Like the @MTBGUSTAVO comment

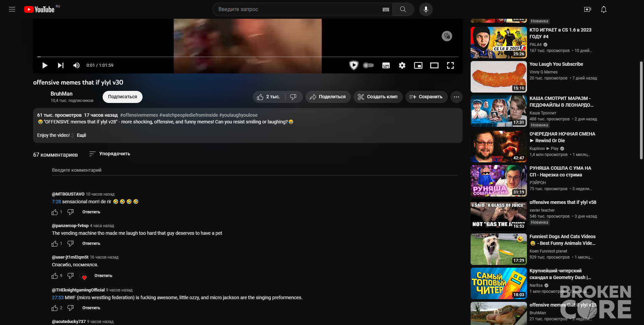[x=55, y=212]
